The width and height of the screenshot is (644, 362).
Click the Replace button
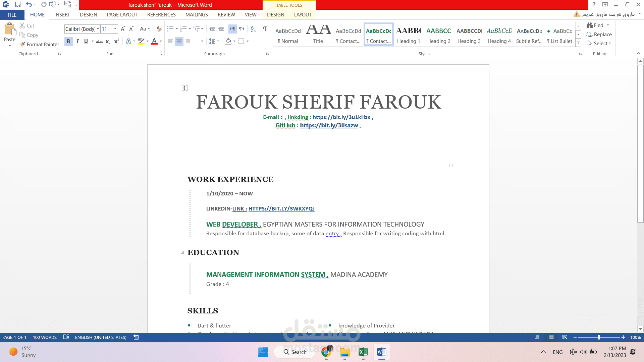(599, 35)
